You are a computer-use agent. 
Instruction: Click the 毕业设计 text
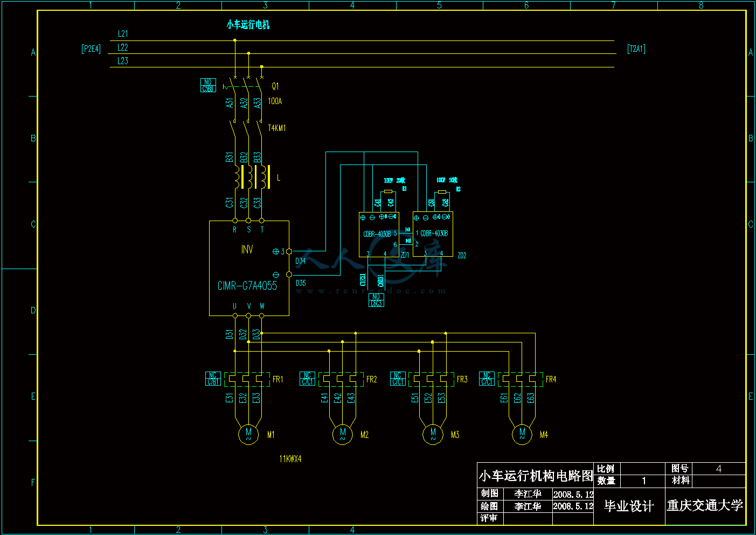pyautogui.click(x=629, y=506)
